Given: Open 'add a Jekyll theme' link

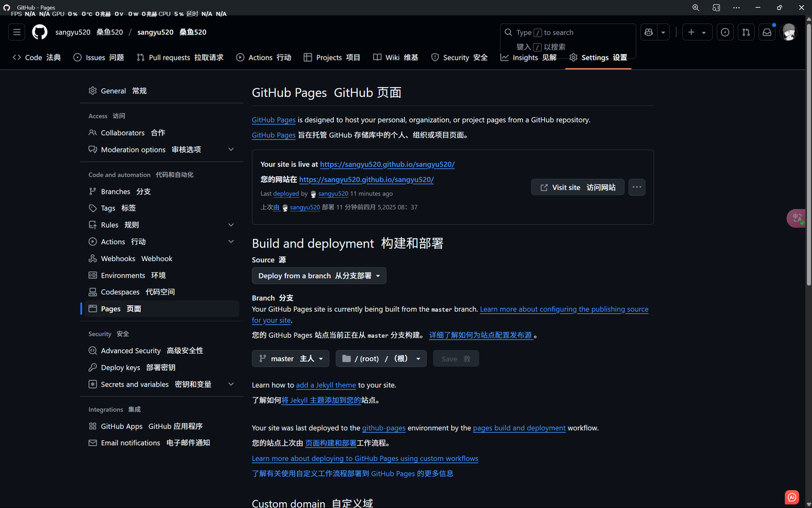Looking at the screenshot, I should coord(326,385).
